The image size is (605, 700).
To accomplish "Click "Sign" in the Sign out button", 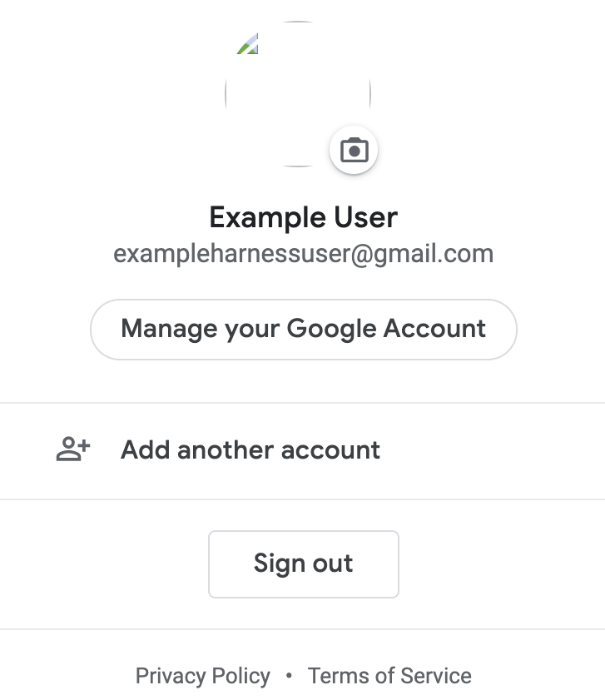I will point(278,563).
